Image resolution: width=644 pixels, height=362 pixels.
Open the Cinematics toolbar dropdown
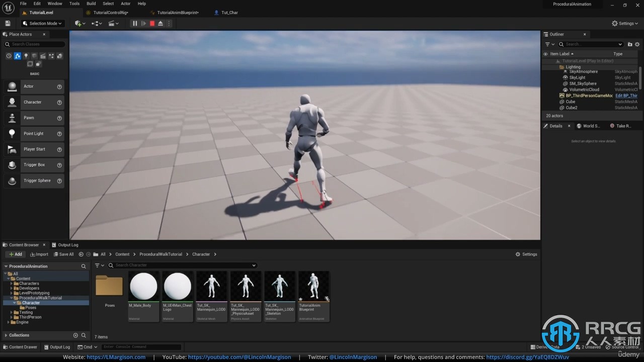[114, 23]
